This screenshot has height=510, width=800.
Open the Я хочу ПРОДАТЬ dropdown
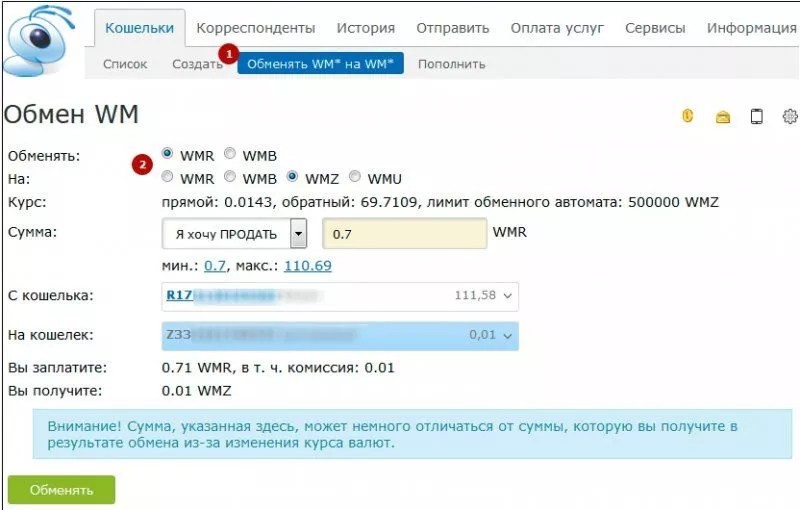tap(234, 234)
